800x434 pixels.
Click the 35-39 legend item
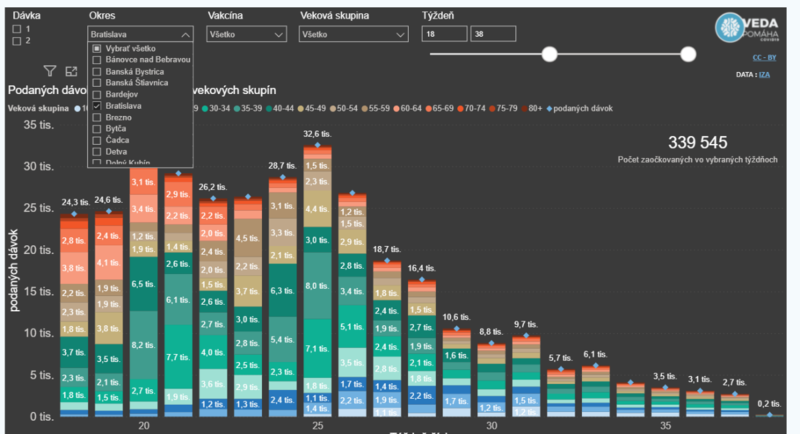(248, 108)
